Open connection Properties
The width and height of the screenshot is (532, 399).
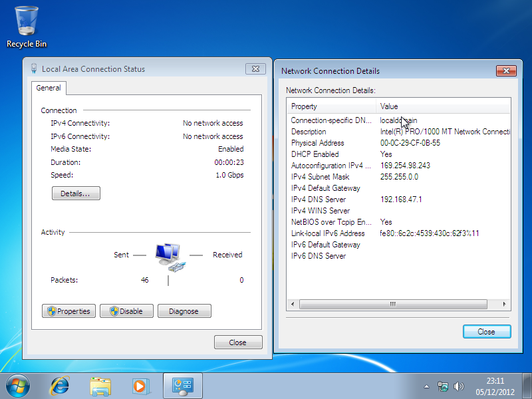(x=69, y=311)
